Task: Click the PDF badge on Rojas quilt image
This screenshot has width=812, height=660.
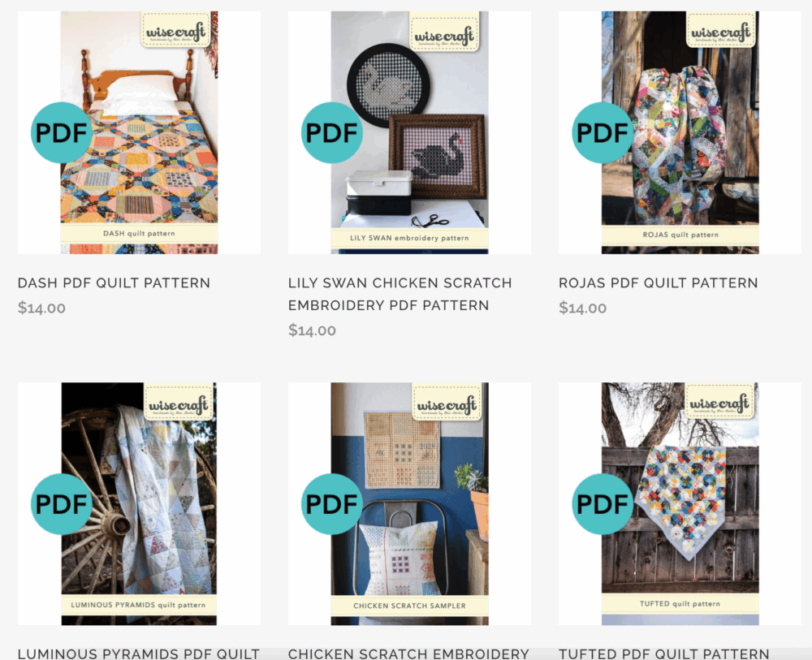Action: click(x=603, y=132)
